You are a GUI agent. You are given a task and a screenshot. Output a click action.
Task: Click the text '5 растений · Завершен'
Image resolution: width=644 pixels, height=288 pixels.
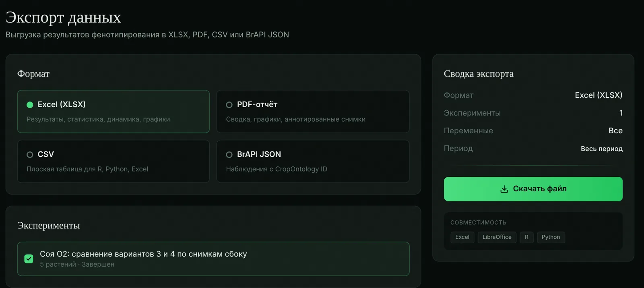[x=77, y=264]
